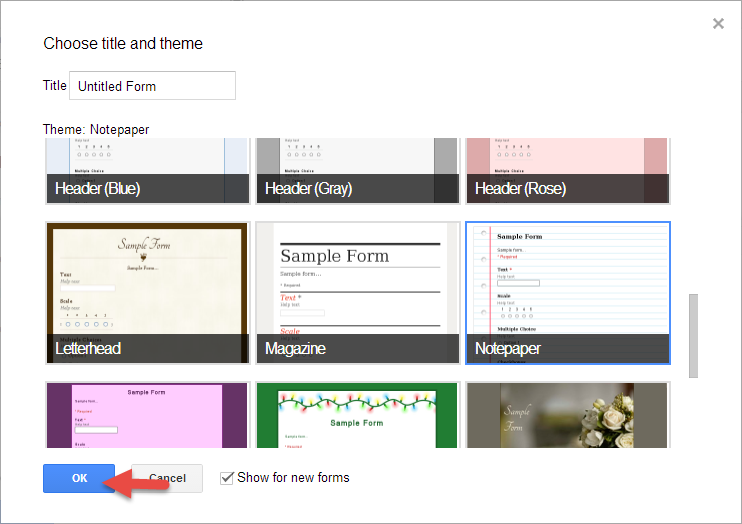Choose the Letterhead theme thumbnail

[x=148, y=280]
